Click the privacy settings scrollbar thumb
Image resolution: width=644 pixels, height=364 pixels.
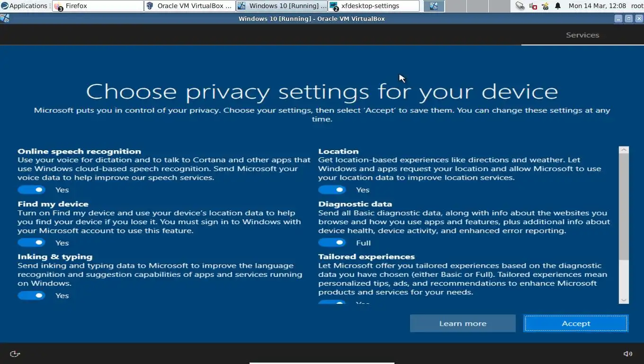[x=624, y=207]
